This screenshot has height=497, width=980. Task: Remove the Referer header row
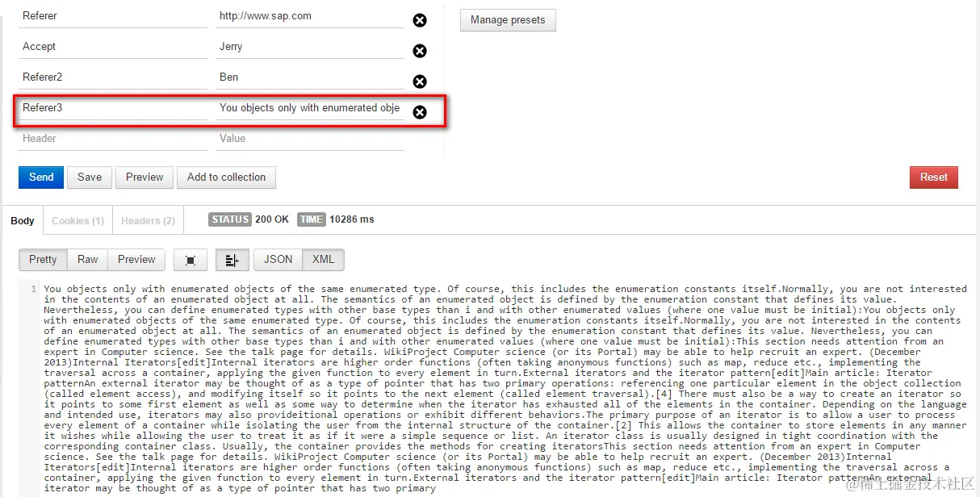point(420,20)
